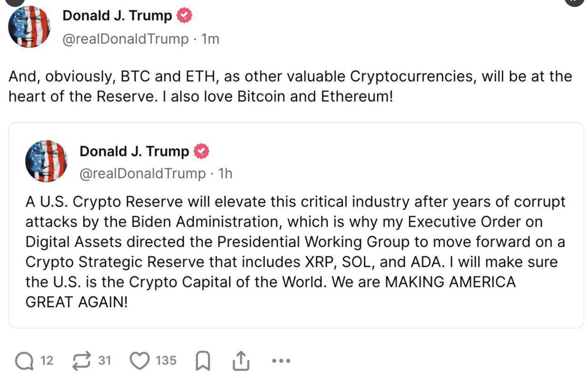Click the Donald J. Trump name in the quoted post
This screenshot has width=588, height=378.
coord(134,151)
